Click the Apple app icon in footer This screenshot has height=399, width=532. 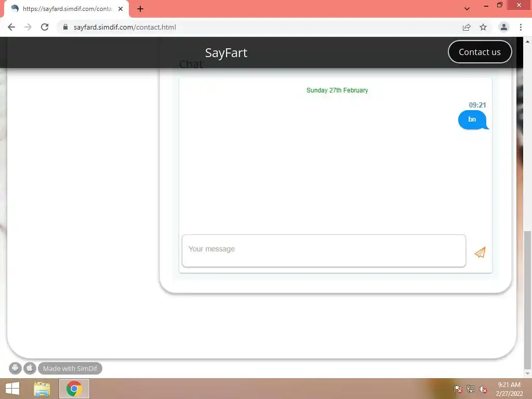(30, 368)
